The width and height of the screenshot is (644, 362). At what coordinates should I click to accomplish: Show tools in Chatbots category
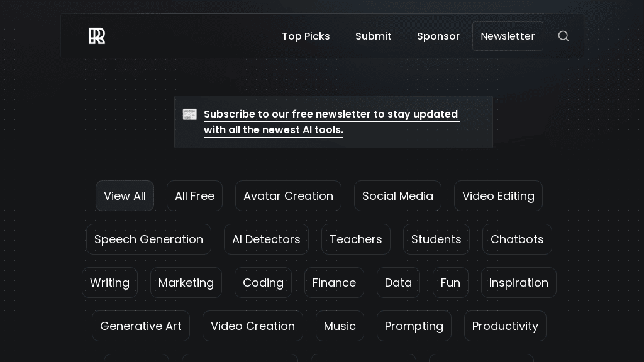(517, 239)
